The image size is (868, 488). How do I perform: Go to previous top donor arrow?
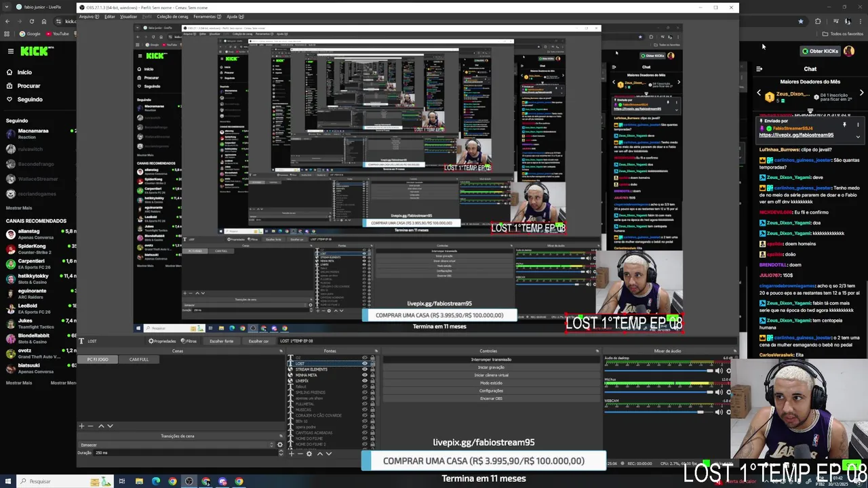[759, 94]
